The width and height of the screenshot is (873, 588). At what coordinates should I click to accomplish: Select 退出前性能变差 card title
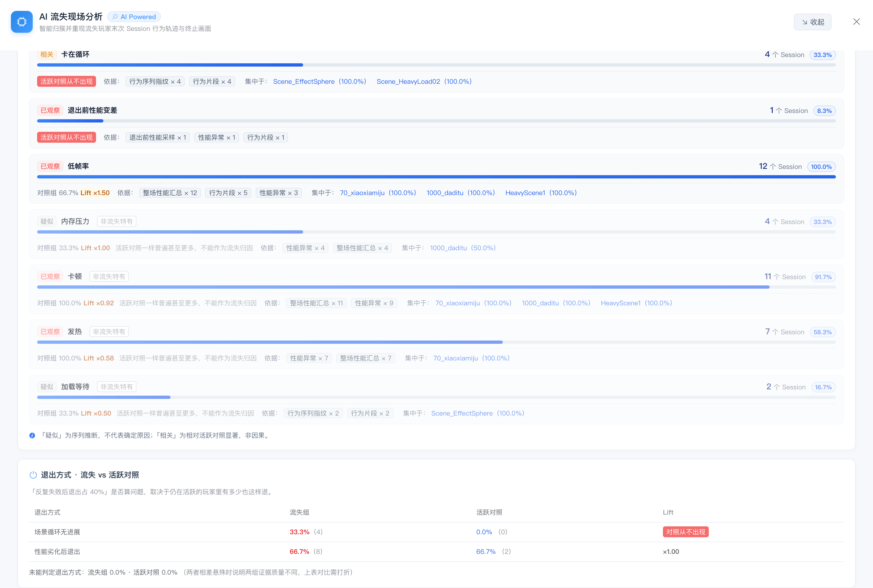[92, 110]
